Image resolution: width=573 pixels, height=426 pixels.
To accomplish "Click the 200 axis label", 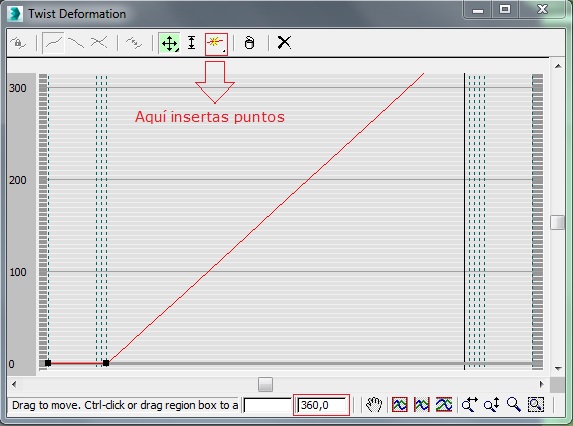I will (x=18, y=180).
